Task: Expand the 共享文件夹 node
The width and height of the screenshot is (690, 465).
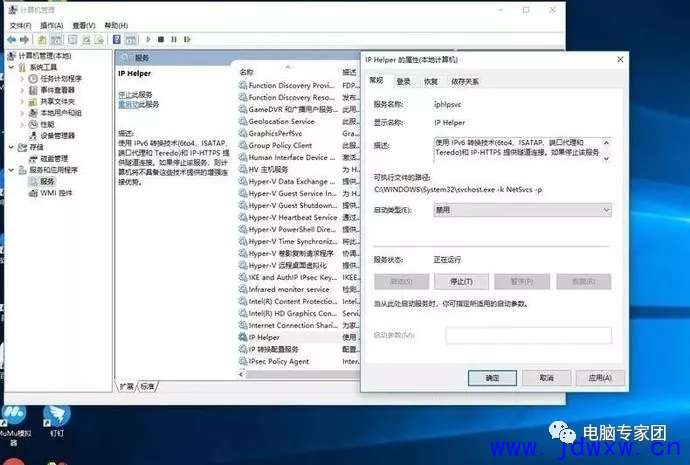Action: [x=22, y=102]
